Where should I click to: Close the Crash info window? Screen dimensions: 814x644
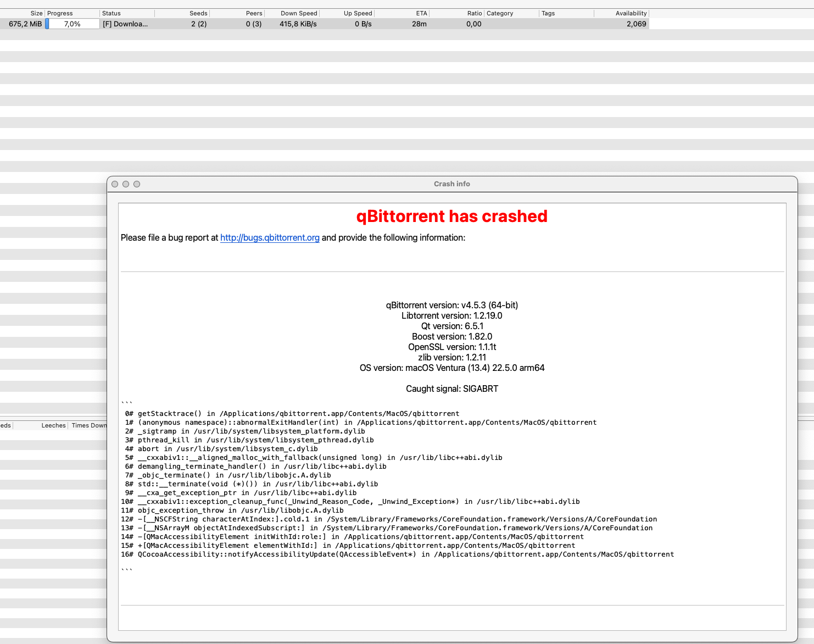[x=115, y=184]
